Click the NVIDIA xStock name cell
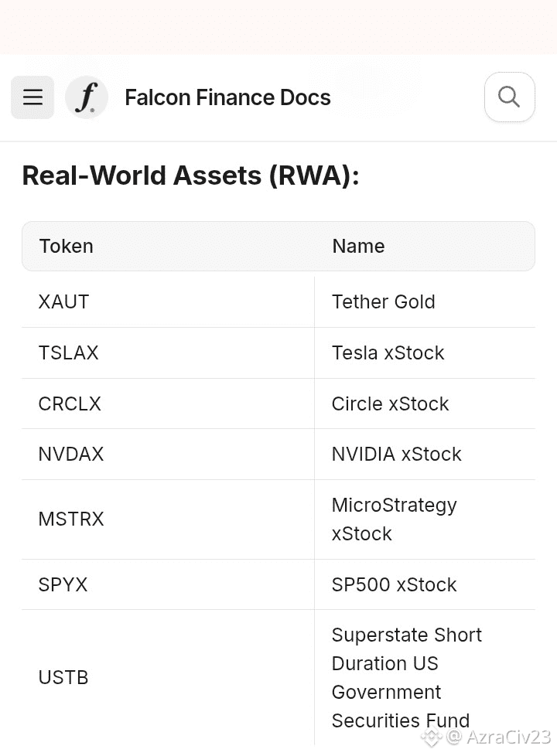557x756 pixels. (x=396, y=454)
